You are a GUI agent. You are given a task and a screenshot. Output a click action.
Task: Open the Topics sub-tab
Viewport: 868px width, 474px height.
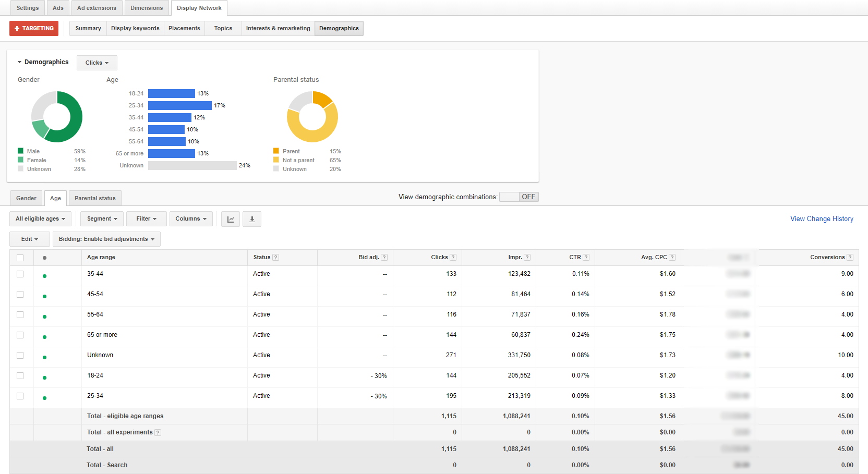tap(223, 28)
